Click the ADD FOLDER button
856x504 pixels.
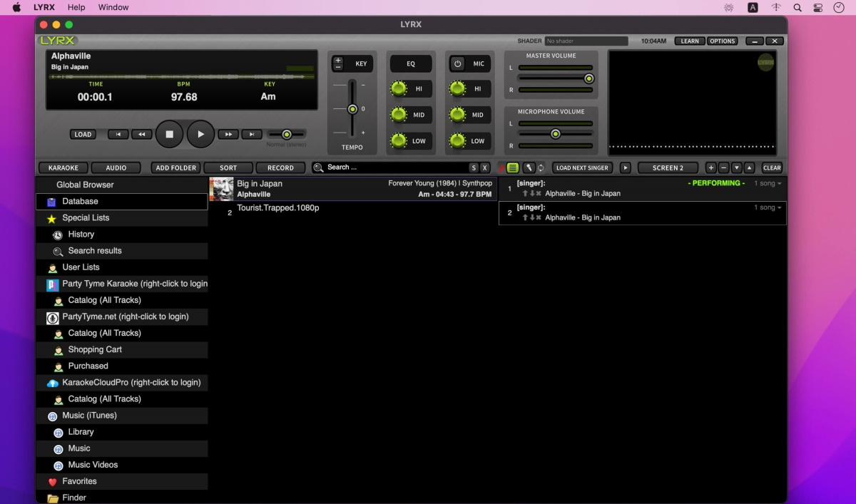pyautogui.click(x=176, y=168)
